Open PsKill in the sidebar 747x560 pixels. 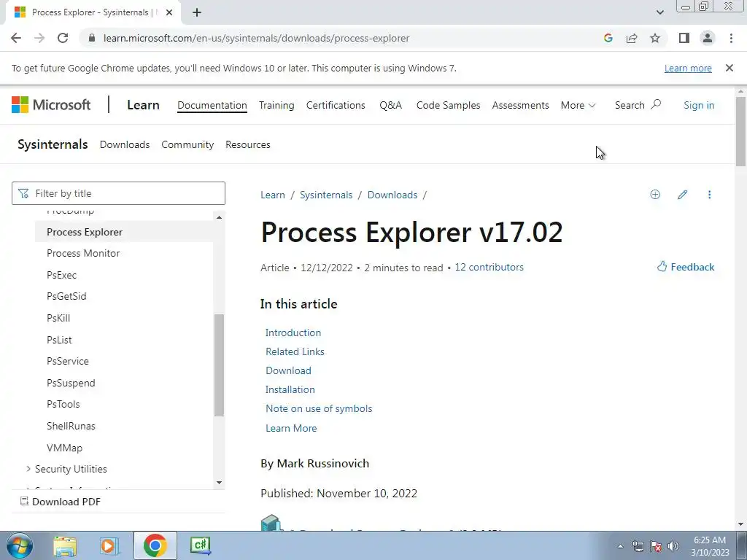click(x=58, y=318)
